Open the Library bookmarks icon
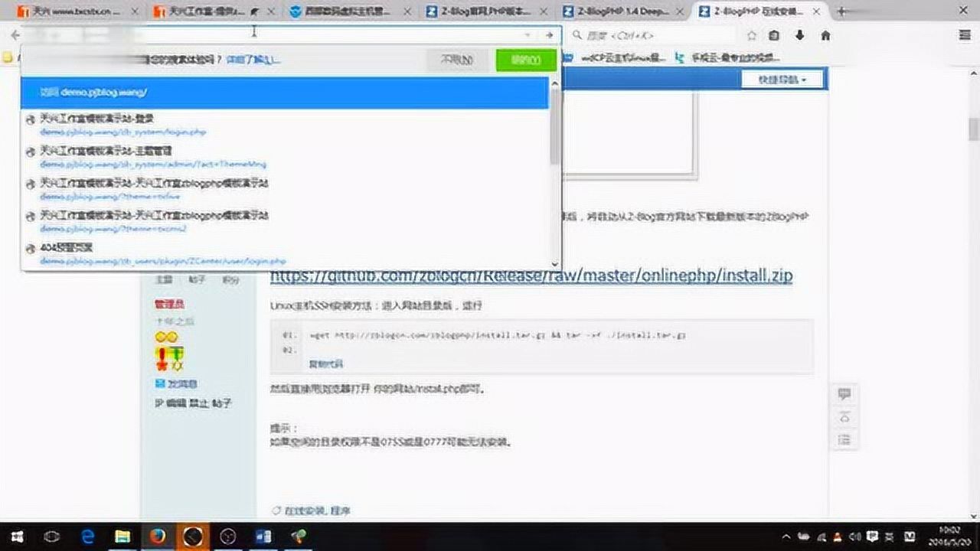This screenshot has height=551, width=980. pos(773,34)
